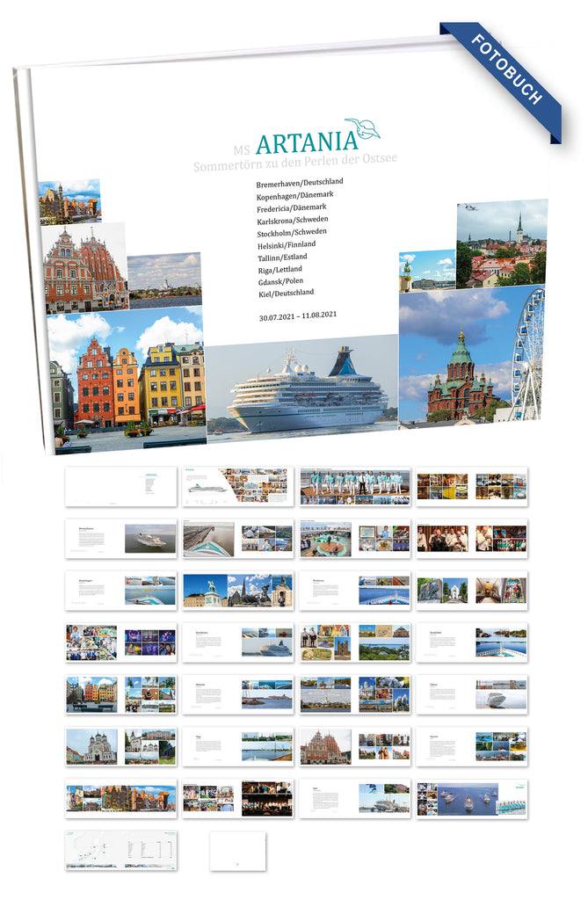Select the 'Bremerhaven/Deutschland' line on the cover
The height and width of the screenshot is (900, 588).
(300, 183)
